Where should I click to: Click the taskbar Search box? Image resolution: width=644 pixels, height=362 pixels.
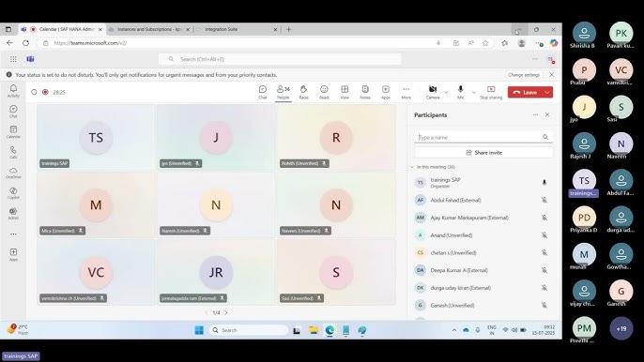tap(249, 330)
